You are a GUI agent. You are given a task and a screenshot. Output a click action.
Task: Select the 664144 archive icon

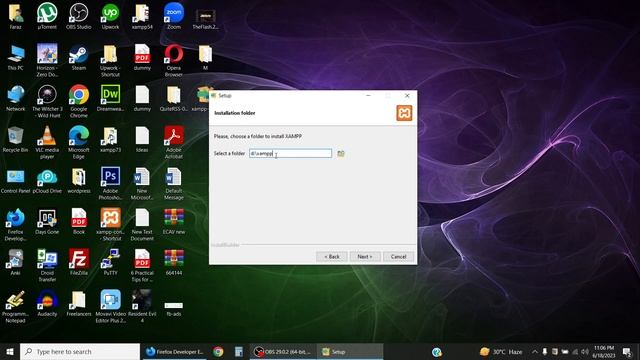click(174, 262)
